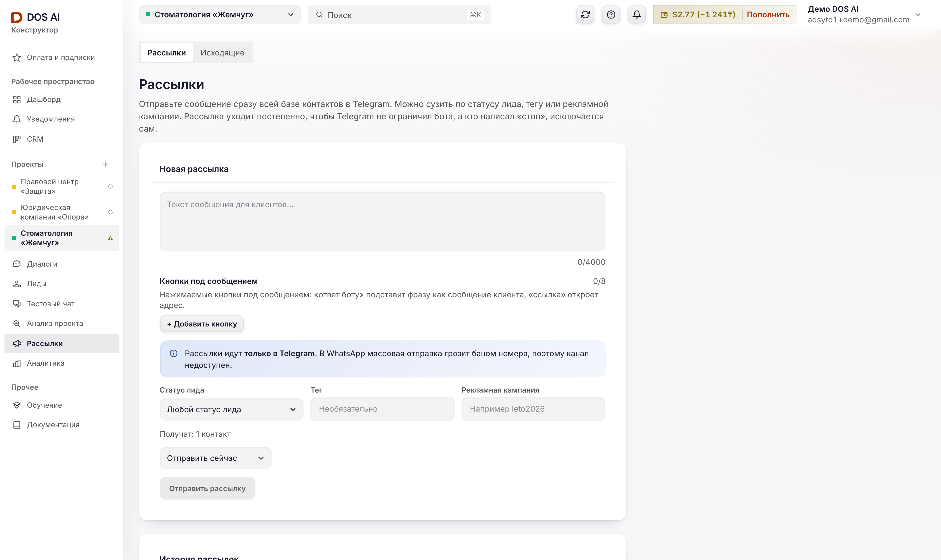
Task: Open Аналитика in the sidebar
Action: tap(62, 363)
